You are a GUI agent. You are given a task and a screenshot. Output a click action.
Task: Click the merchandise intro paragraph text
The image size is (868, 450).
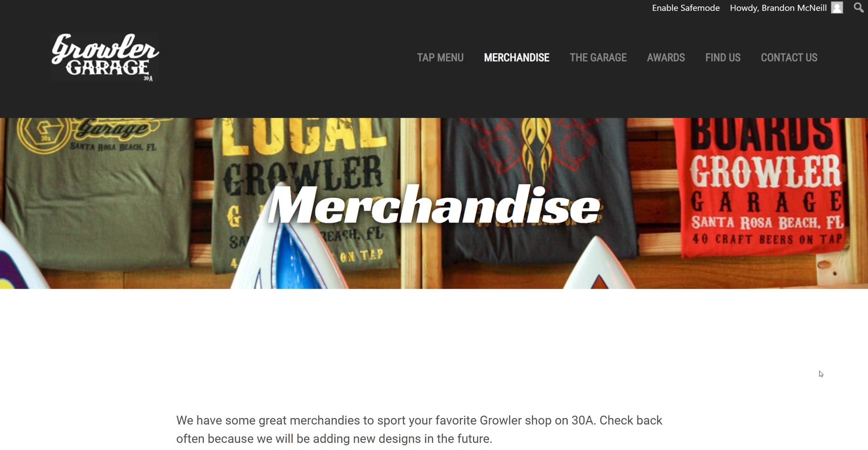tap(419, 430)
